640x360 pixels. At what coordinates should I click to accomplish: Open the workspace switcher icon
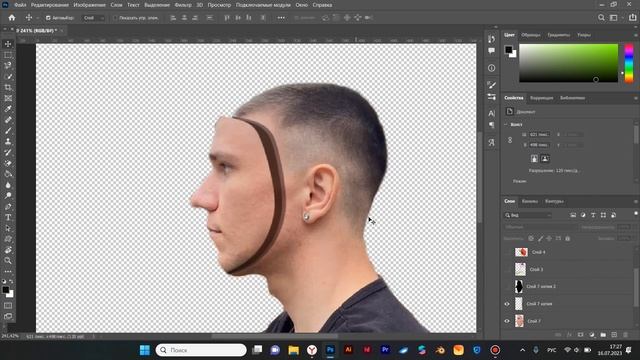click(614, 18)
